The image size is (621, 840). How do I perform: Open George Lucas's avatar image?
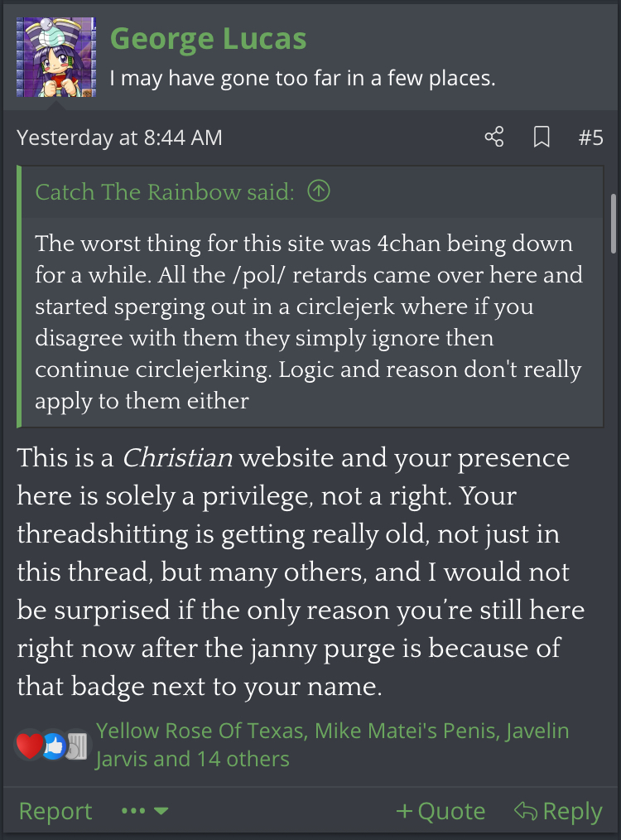pos(56,57)
